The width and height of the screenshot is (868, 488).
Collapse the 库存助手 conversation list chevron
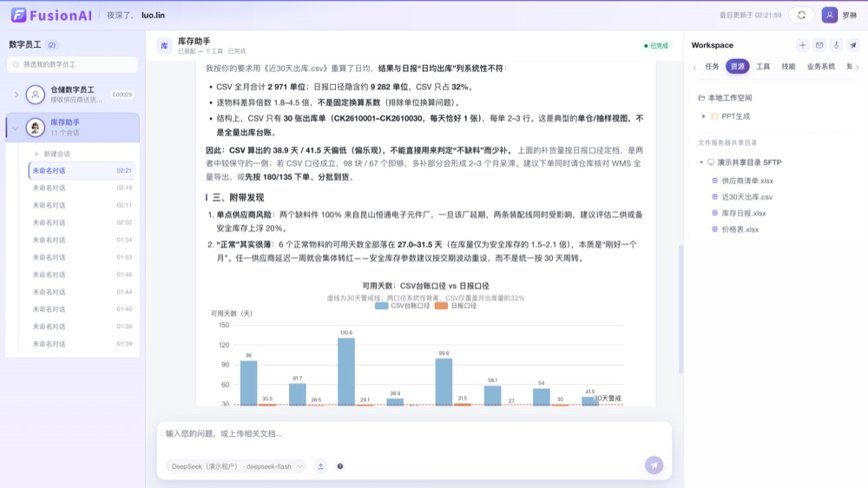pos(16,128)
